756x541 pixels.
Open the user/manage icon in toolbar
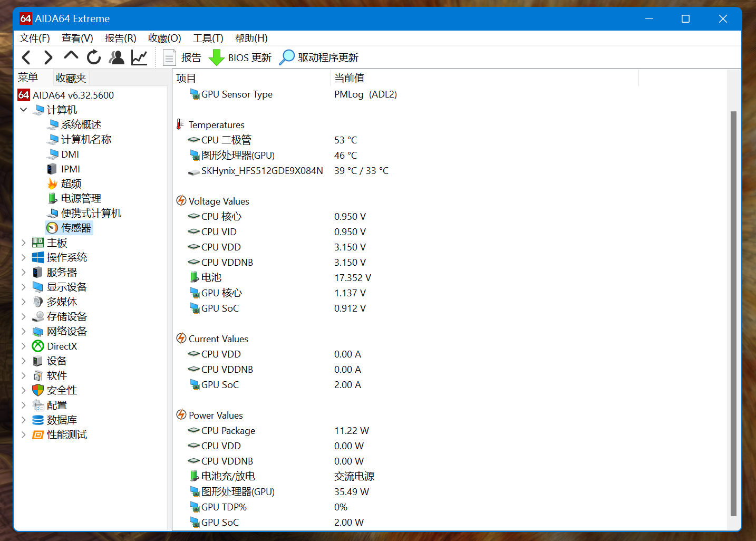[x=117, y=57]
